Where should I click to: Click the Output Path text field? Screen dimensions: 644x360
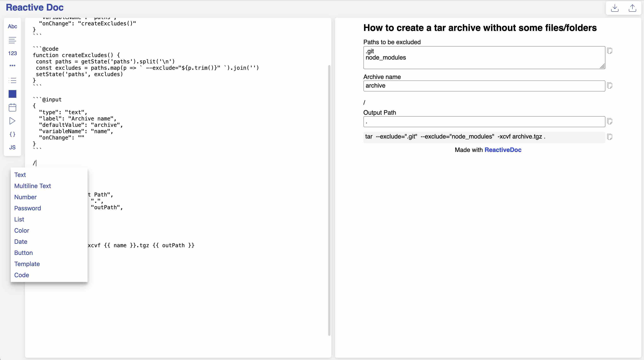[x=484, y=122]
